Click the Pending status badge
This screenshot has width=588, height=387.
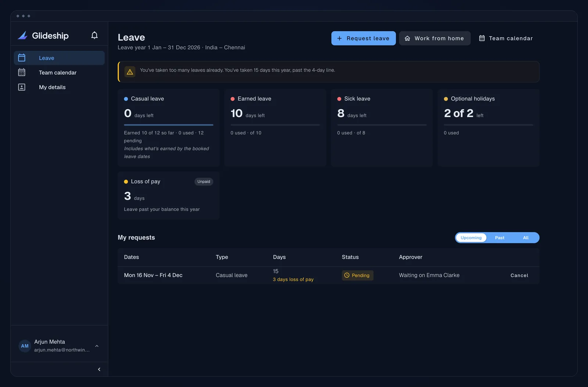(x=358, y=276)
